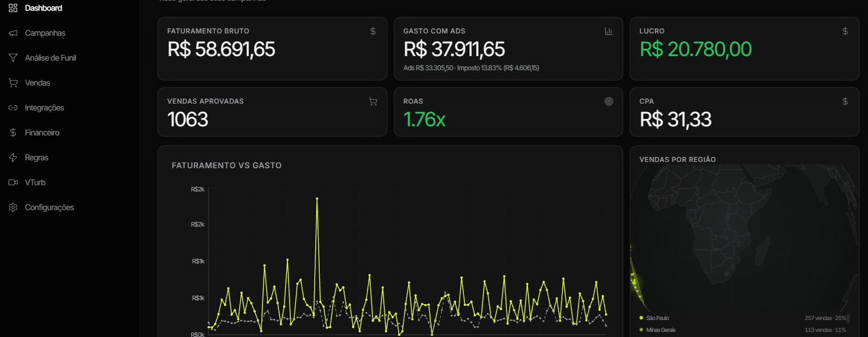Click the green dot beside Minas Gerais
The image size is (868, 337).
pos(641,330)
